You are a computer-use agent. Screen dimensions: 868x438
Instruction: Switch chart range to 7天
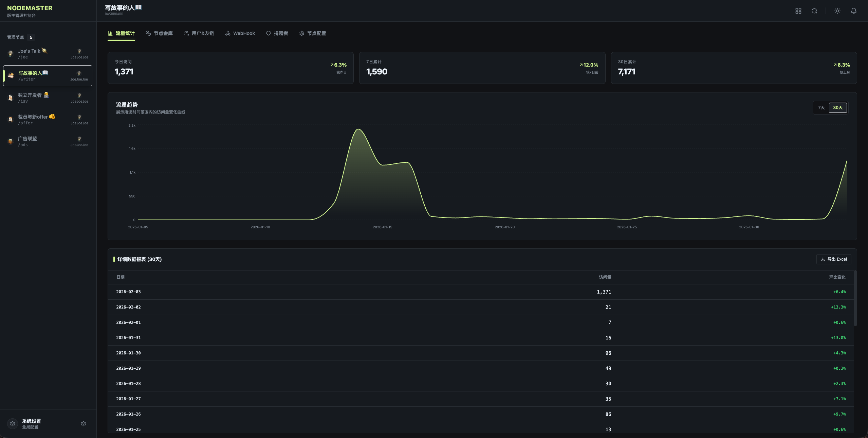[x=821, y=108]
